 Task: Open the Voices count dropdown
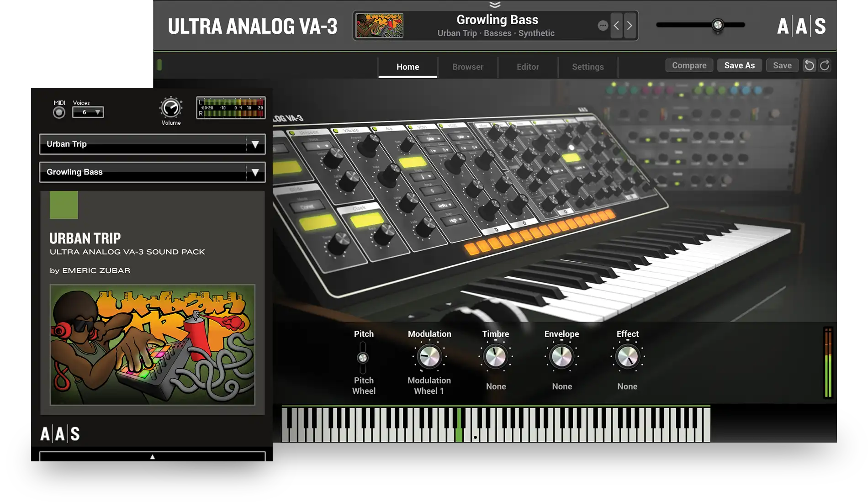pos(88,112)
